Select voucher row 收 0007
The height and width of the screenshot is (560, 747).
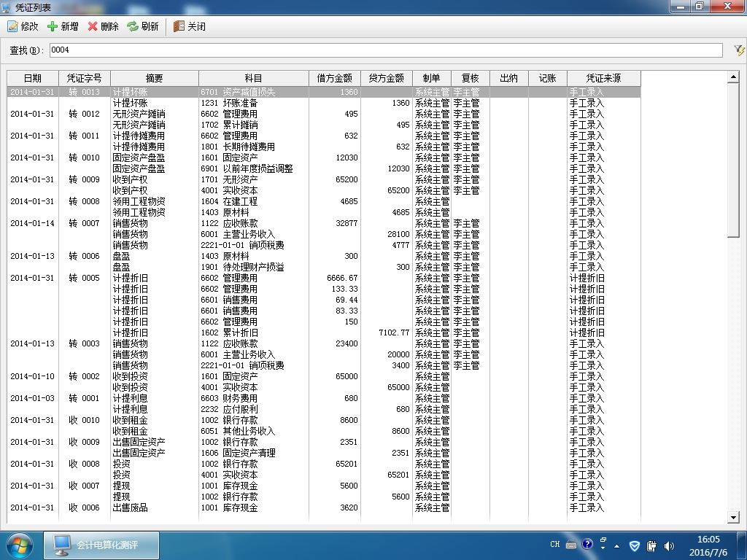click(323, 486)
